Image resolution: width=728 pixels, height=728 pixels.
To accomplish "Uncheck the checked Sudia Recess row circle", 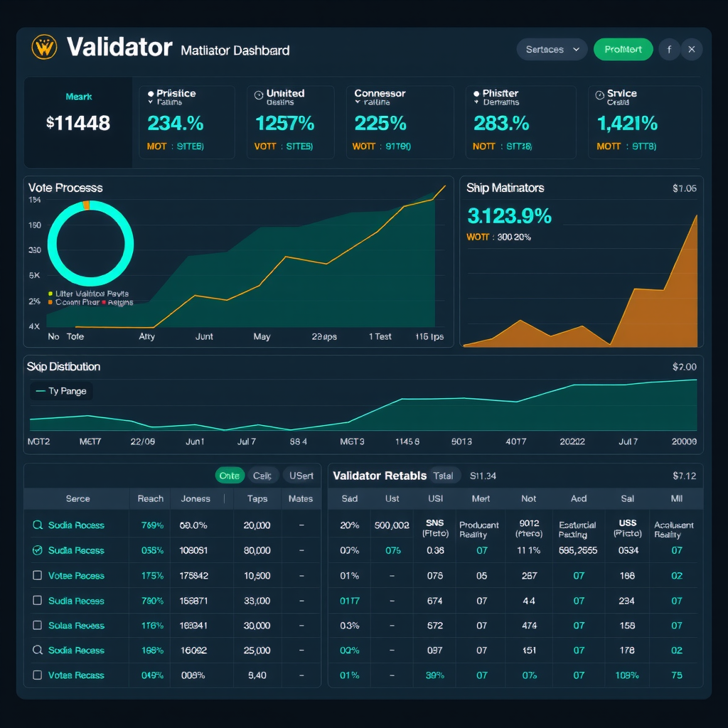I will [38, 550].
